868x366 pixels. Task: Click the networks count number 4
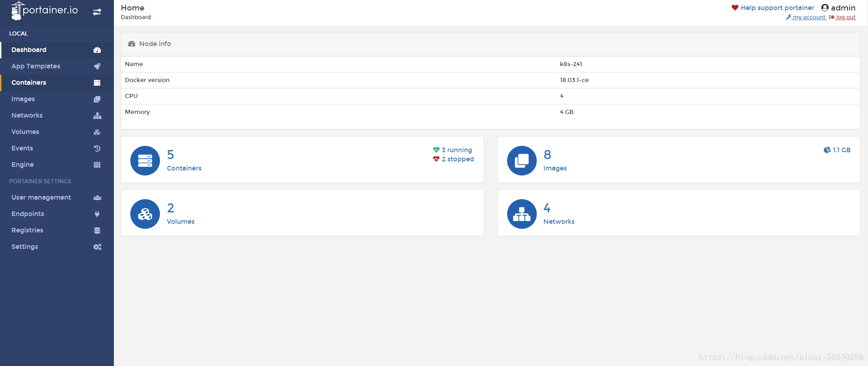(x=547, y=208)
